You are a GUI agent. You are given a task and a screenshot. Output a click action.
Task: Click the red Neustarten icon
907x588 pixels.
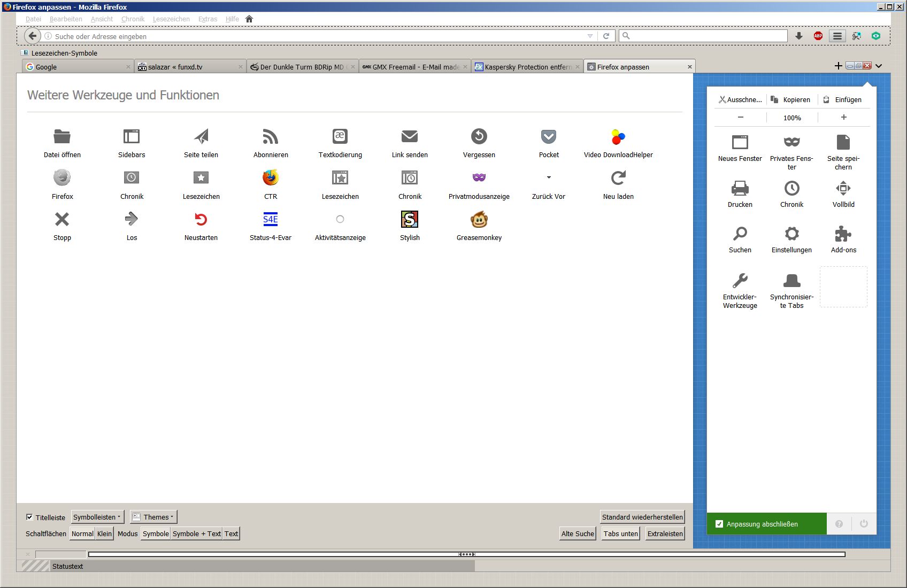click(x=201, y=219)
